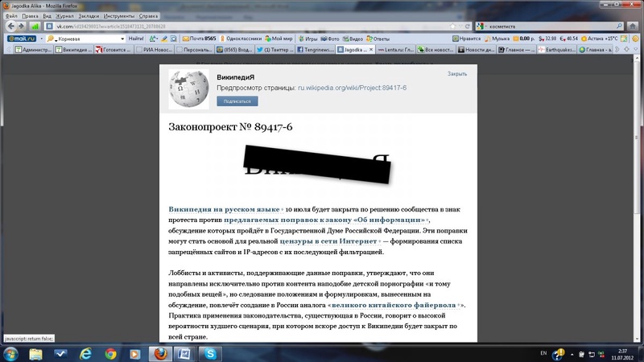Click the Wikipedia globe logo thumbnail
The width and height of the screenshot is (644, 362).
[x=188, y=89]
